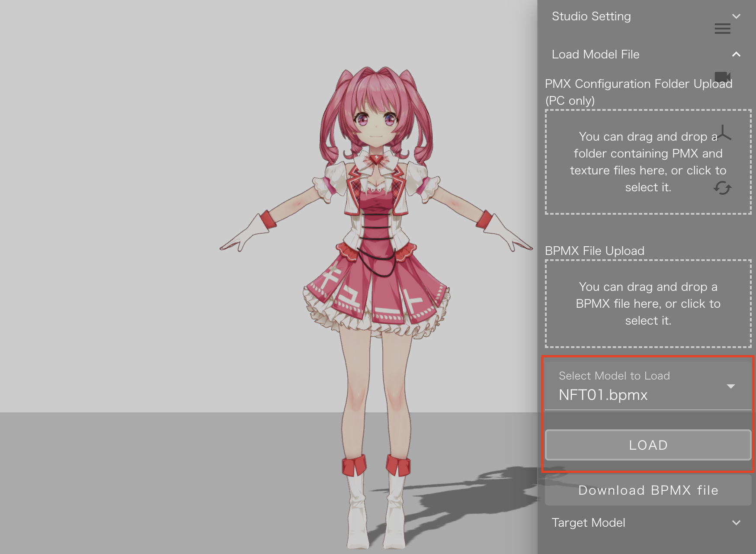756x554 pixels.
Task: Click the hamburger menu icon
Action: click(x=722, y=29)
